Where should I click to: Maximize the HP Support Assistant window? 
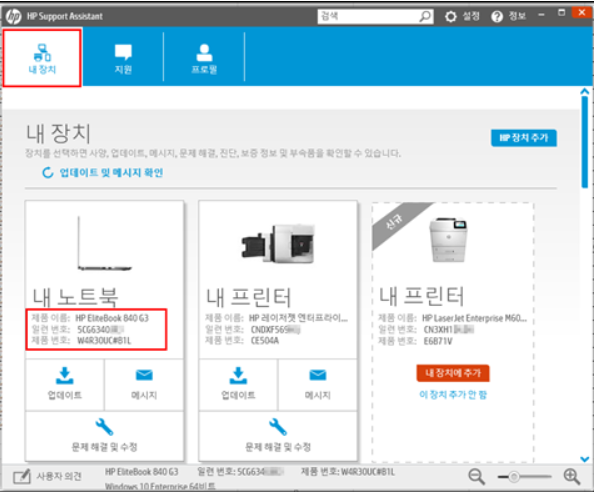pos(561,13)
